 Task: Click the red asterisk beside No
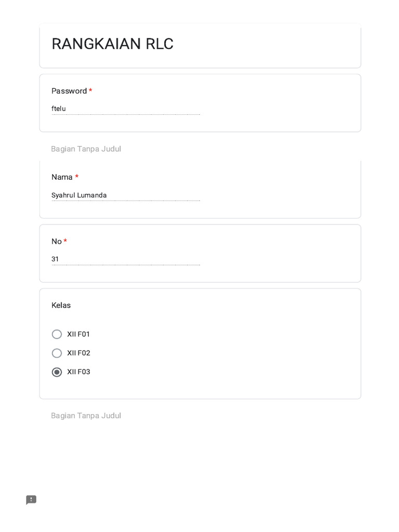(x=65, y=241)
